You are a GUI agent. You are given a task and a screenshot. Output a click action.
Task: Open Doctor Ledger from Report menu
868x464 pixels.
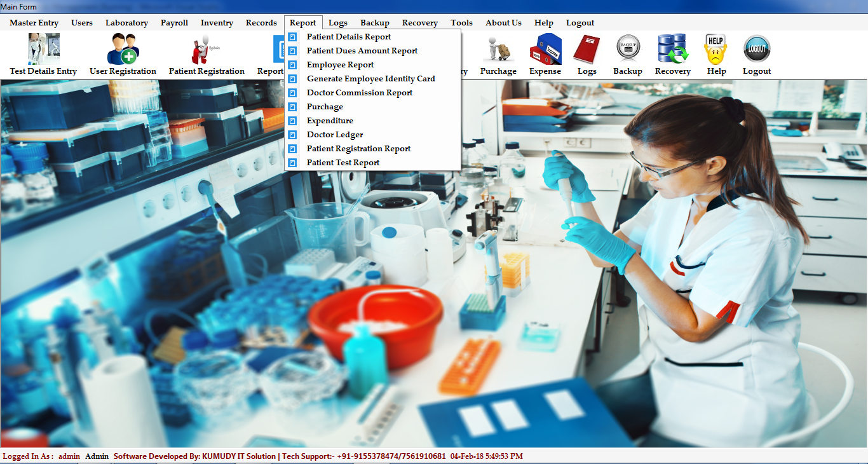point(335,135)
